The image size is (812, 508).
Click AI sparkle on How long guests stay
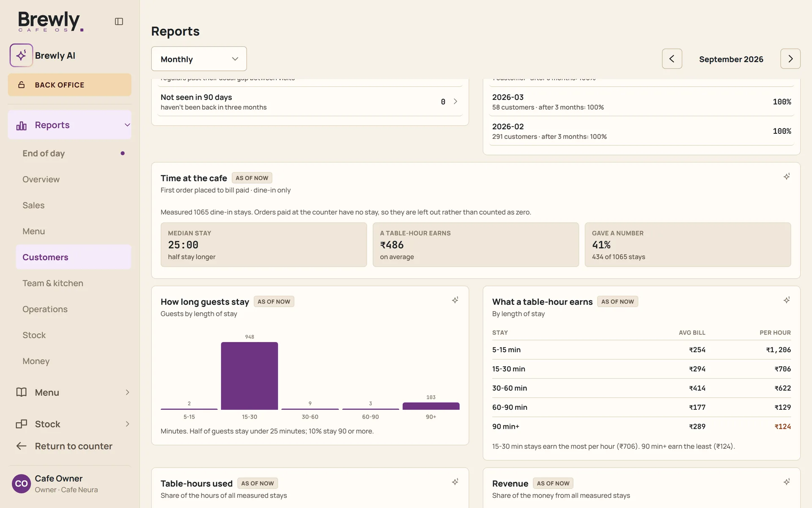[x=455, y=300]
